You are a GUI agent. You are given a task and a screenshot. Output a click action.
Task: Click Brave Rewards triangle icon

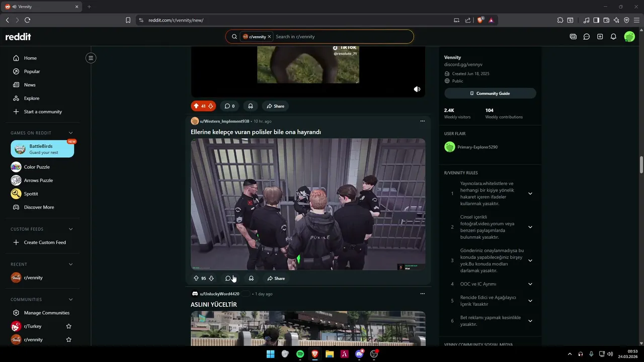pos(491,20)
